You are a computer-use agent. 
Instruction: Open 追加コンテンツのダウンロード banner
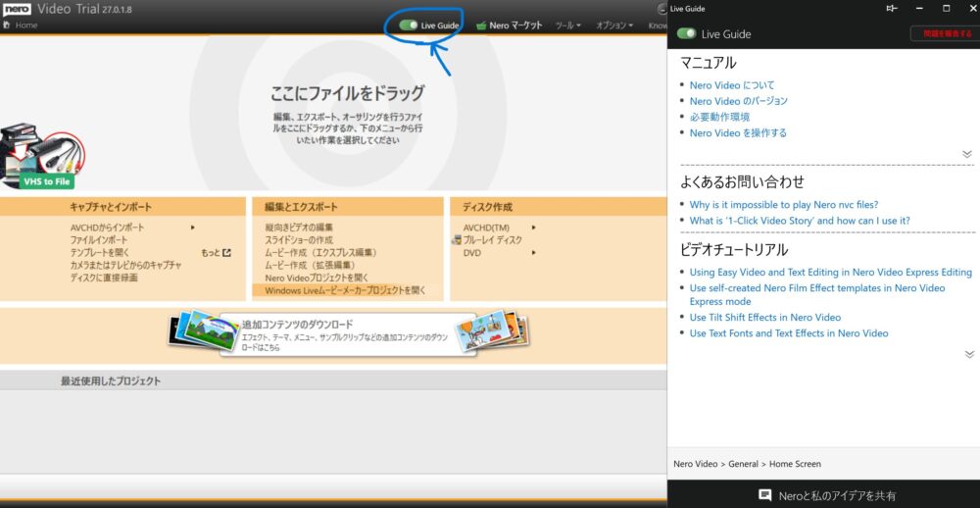(x=348, y=334)
